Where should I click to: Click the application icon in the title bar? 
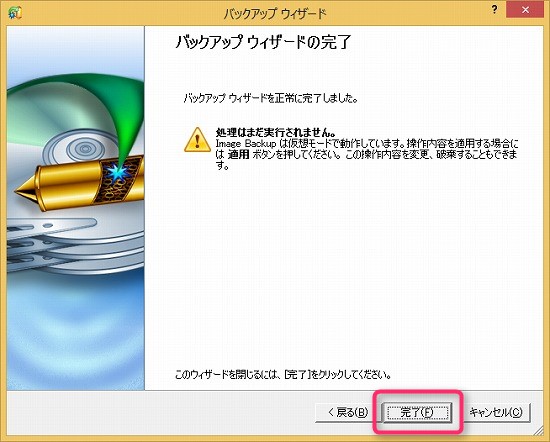click(x=15, y=13)
